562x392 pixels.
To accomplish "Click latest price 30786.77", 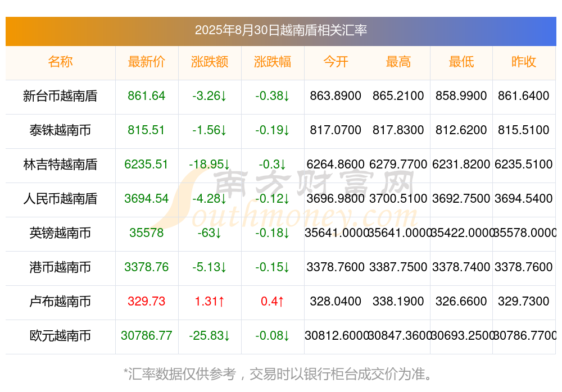I will click(x=146, y=335).
